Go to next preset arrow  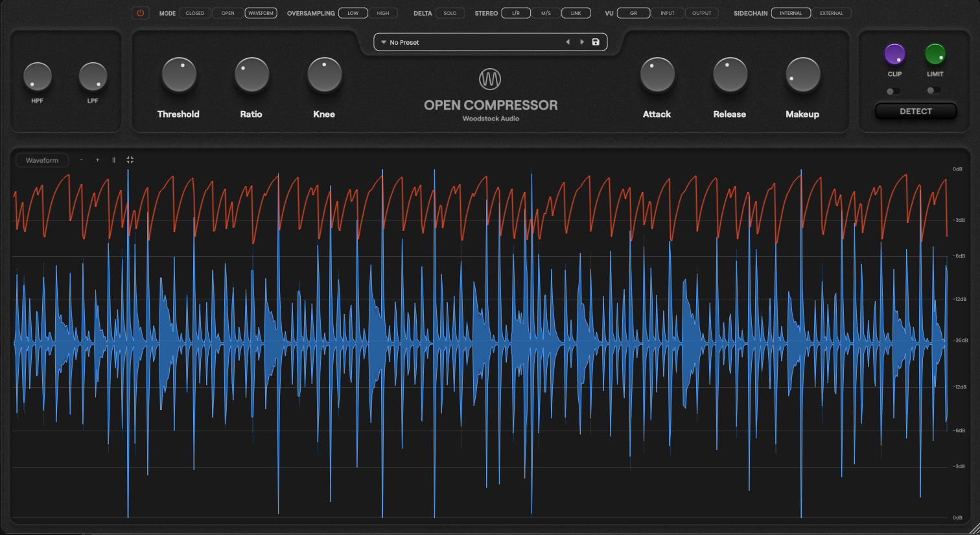[x=582, y=42]
